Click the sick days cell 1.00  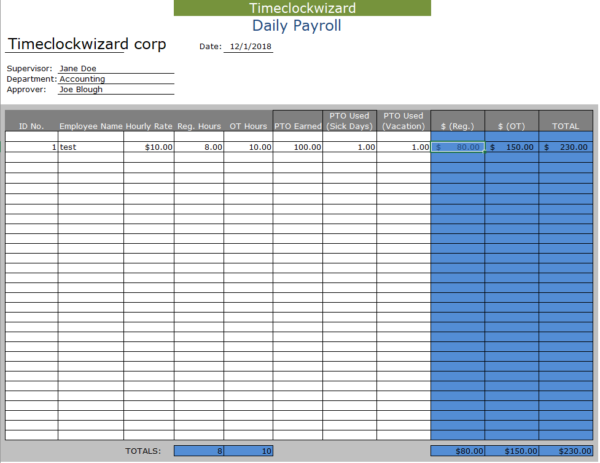(349, 147)
